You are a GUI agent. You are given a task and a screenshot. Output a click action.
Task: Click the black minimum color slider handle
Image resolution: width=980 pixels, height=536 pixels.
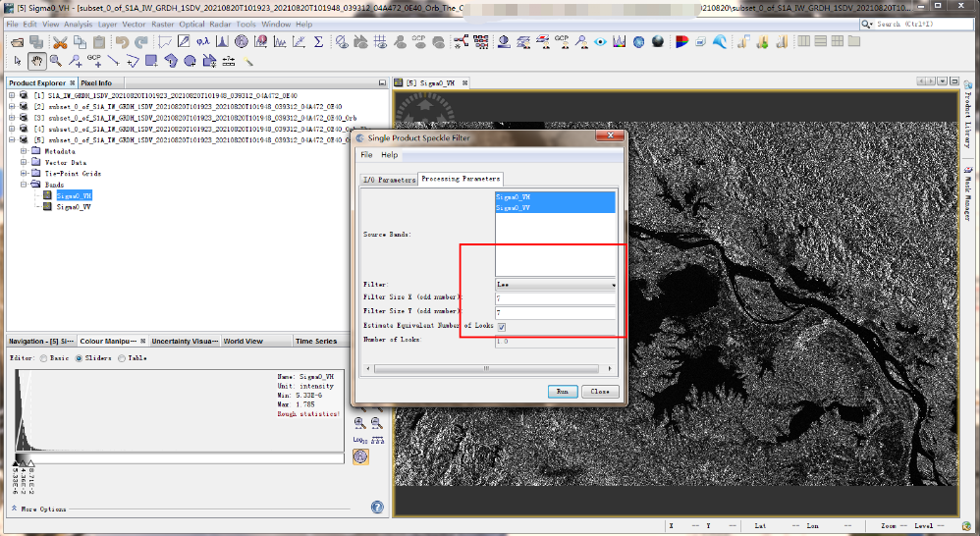[x=17, y=462]
